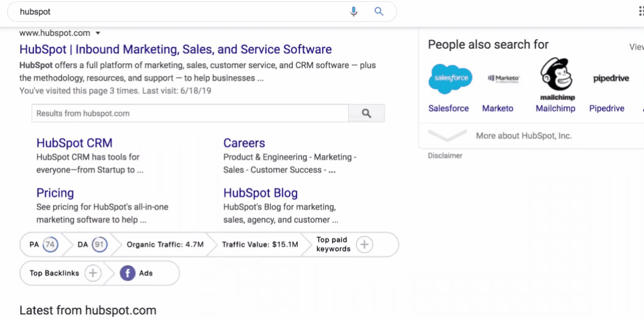Image resolution: width=644 pixels, height=321 pixels.
Task: Open the HubSpot Blog sitelink
Action: tap(261, 193)
